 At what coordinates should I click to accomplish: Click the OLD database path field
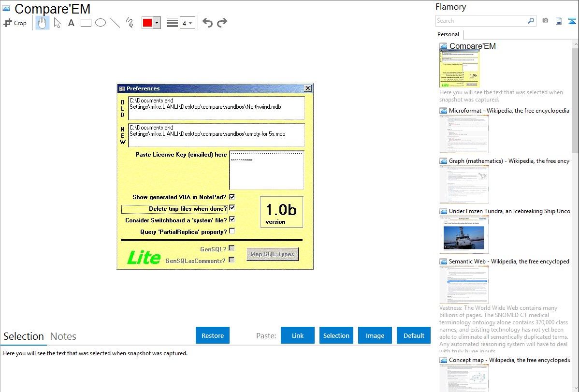pos(217,108)
